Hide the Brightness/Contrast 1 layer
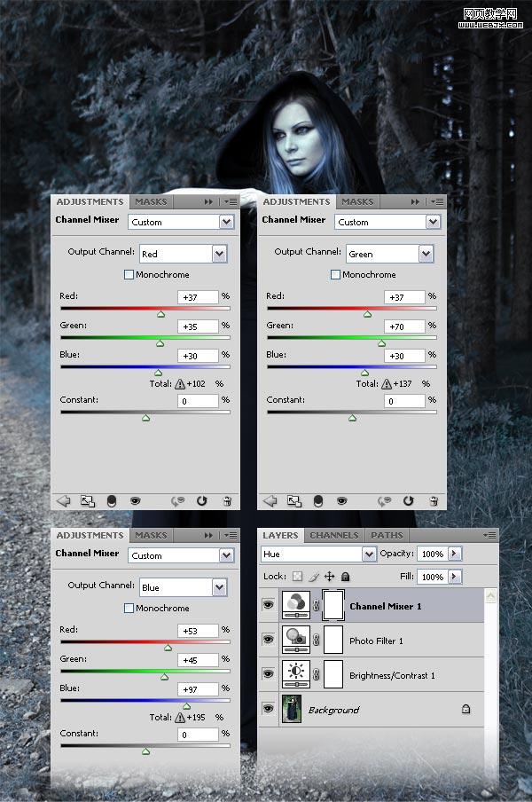 coord(269,674)
